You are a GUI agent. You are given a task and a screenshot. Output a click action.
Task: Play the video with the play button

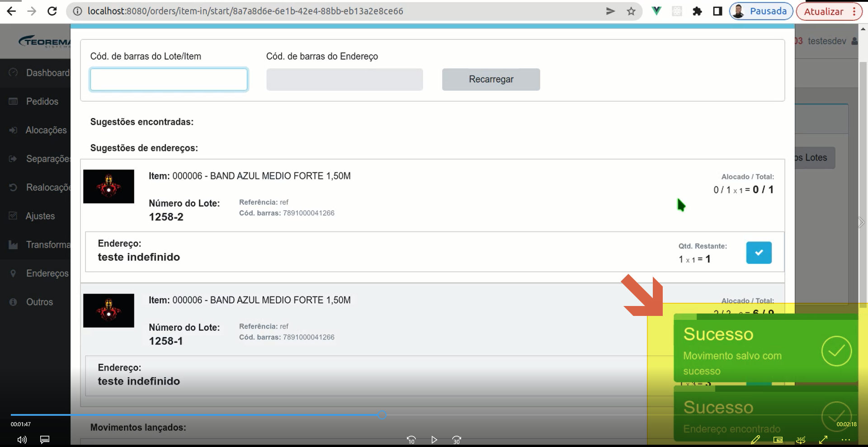click(434, 440)
